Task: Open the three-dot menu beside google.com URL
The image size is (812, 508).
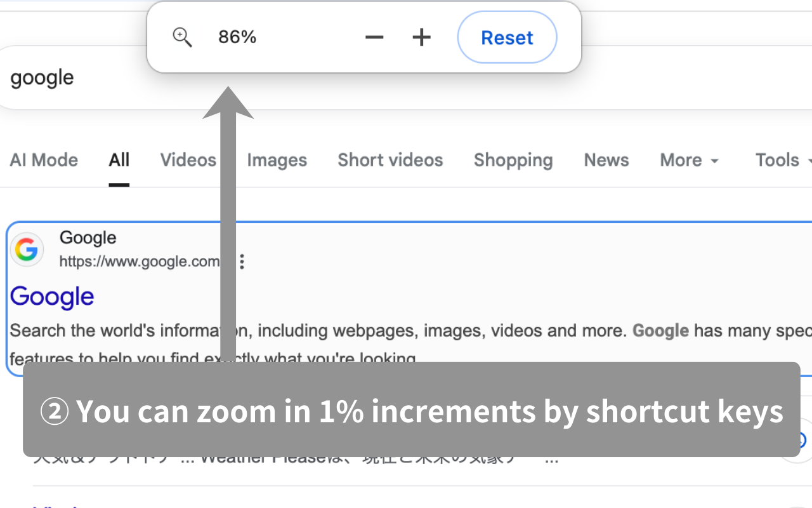Action: click(x=242, y=262)
